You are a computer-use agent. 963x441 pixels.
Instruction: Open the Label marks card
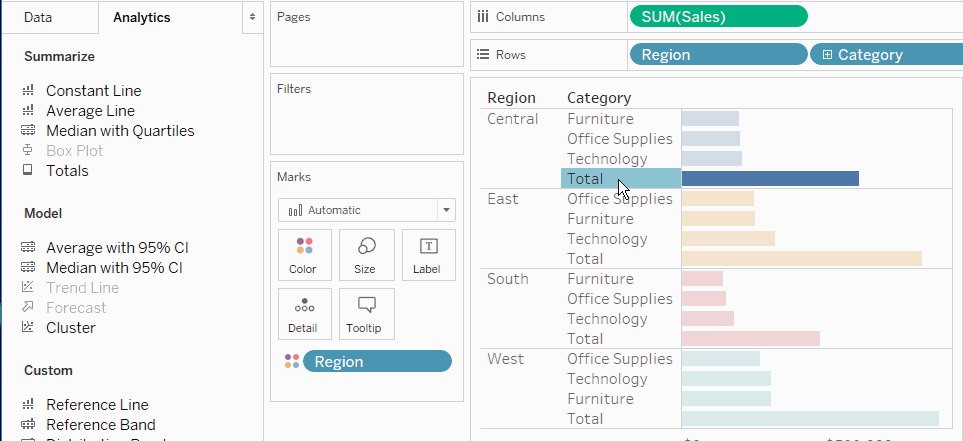point(428,255)
